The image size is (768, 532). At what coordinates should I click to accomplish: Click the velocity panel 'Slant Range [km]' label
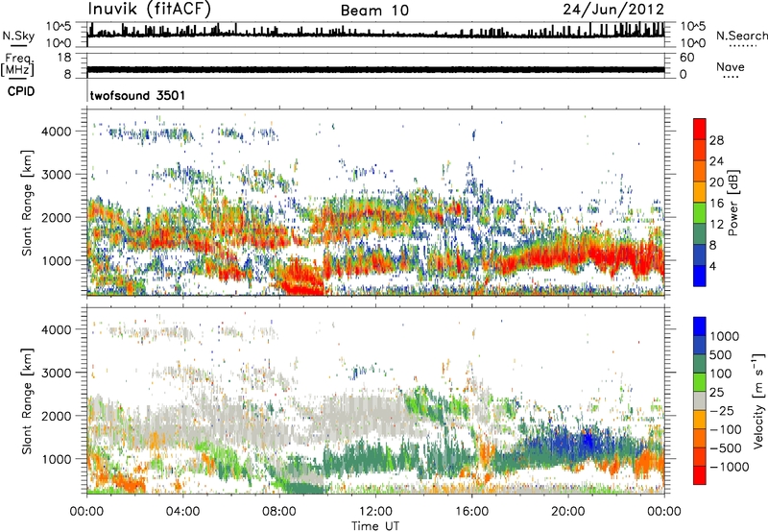point(27,400)
